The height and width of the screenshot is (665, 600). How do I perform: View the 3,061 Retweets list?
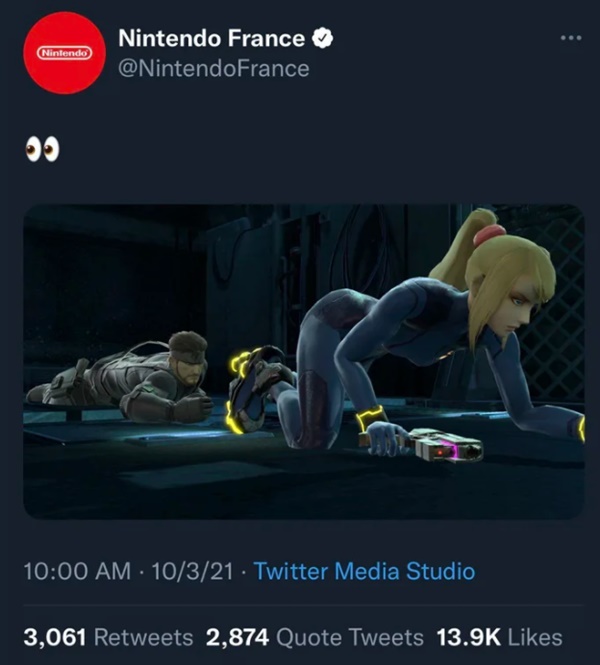tap(108, 637)
